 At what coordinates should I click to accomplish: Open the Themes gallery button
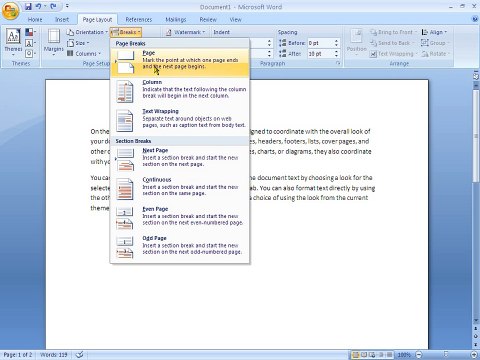pos(13,42)
